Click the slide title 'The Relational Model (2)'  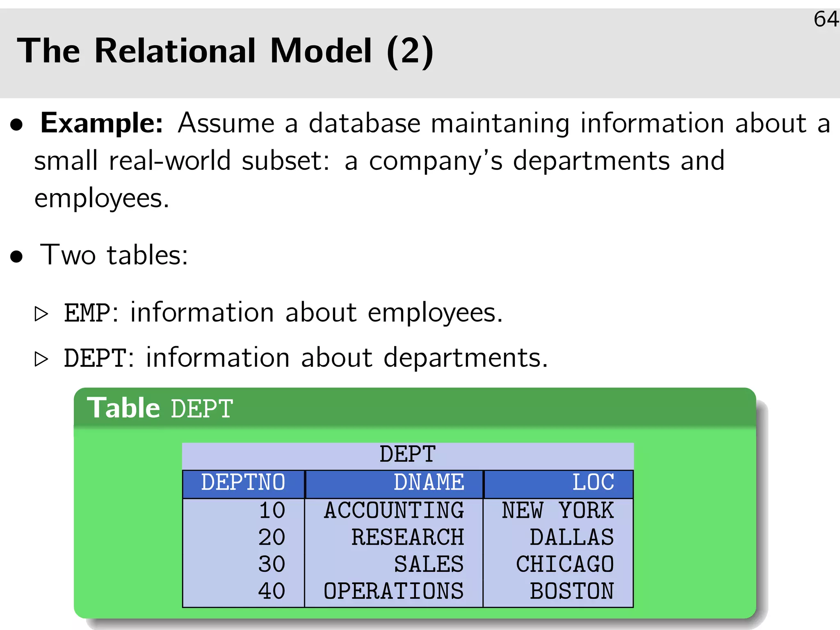225,51
